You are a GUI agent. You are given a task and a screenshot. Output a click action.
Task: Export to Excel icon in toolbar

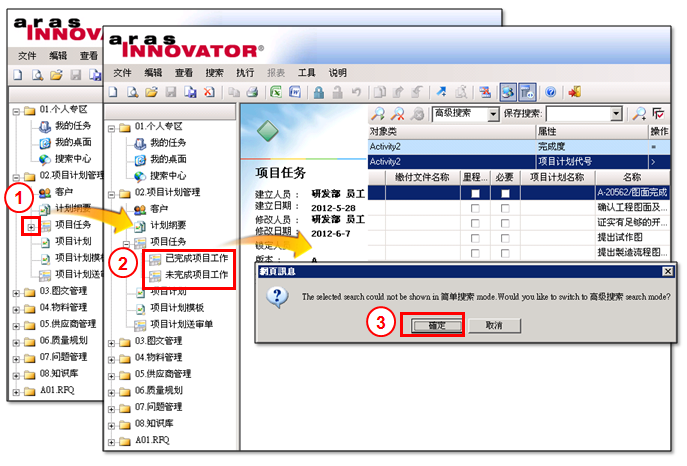click(x=276, y=92)
